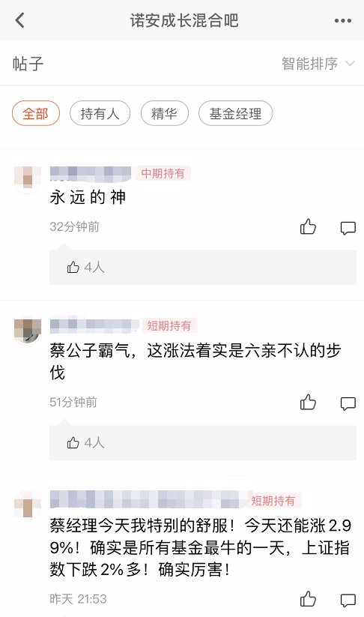The height and width of the screenshot is (617, 364).
Task: Open the post 蔡经理今天我特别的舒服
Action: 201,547
